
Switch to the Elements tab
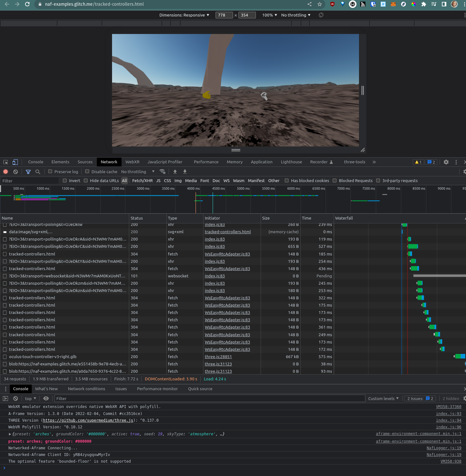[60, 162]
